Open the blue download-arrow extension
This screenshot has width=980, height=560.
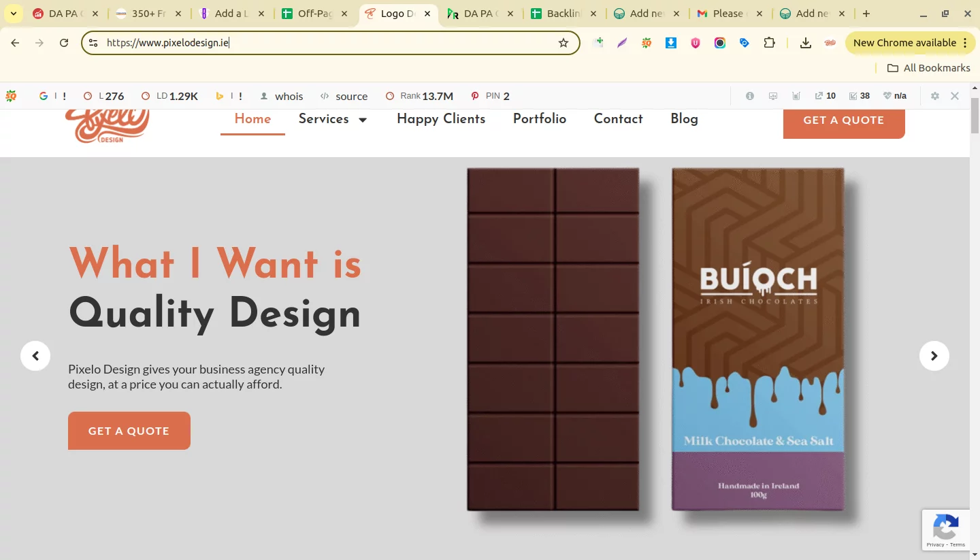(x=671, y=43)
